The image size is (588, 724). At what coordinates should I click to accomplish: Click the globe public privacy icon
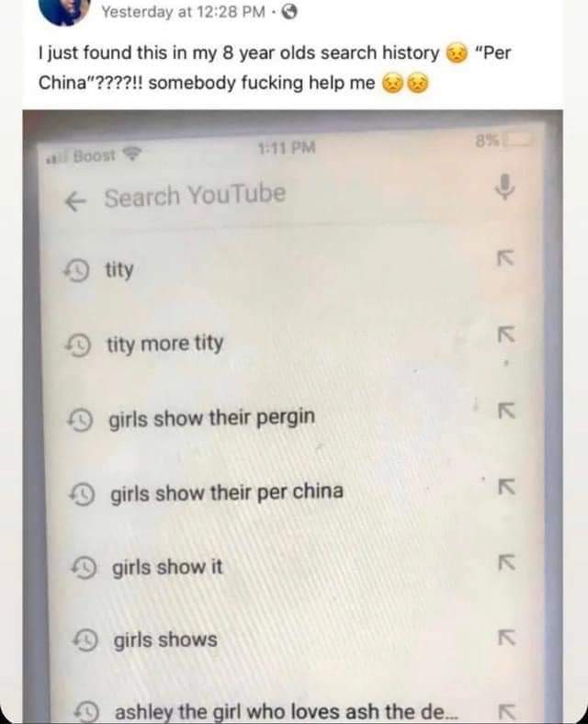(288, 13)
